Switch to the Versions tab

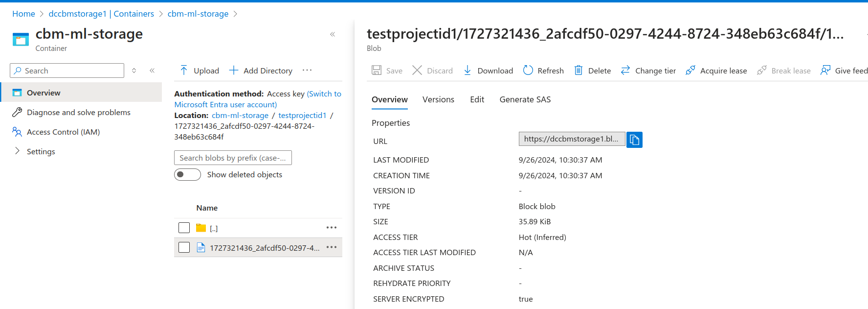438,99
